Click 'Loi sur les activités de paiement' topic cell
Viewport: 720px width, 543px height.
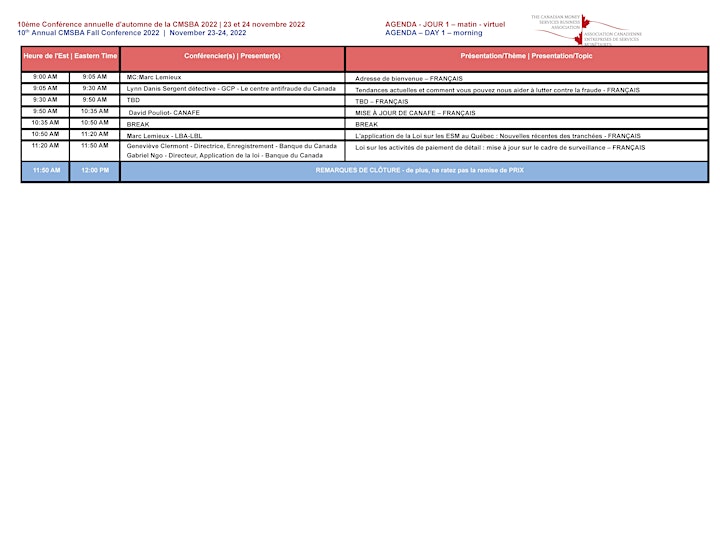[x=526, y=151]
